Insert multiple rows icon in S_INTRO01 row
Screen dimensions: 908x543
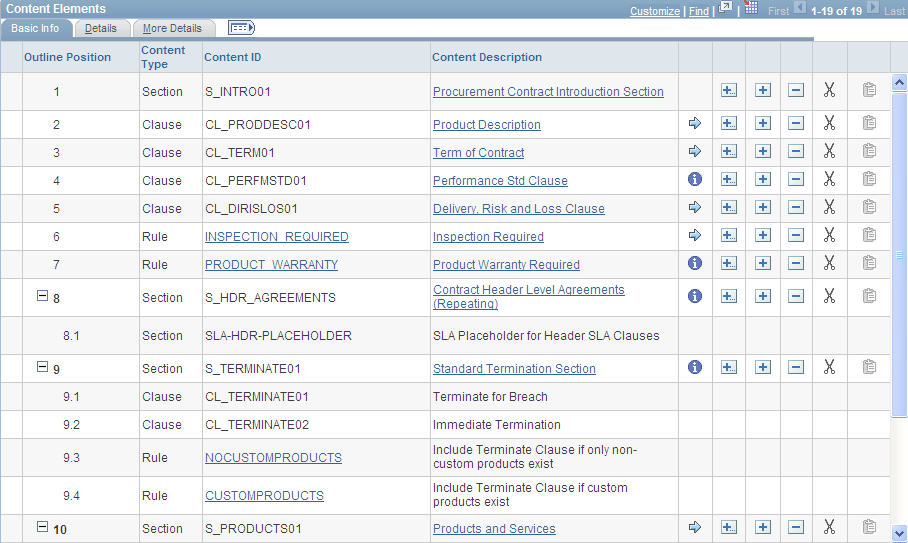click(728, 90)
